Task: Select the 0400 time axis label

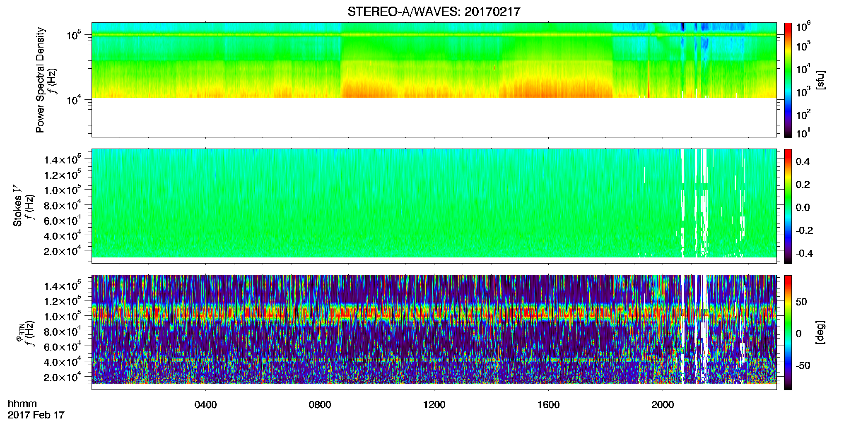Action: point(206,404)
